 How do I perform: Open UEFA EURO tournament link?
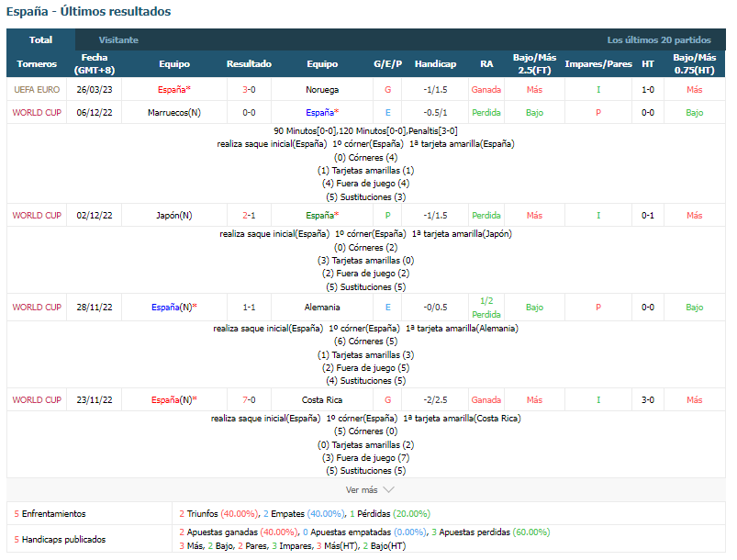pyautogui.click(x=37, y=89)
